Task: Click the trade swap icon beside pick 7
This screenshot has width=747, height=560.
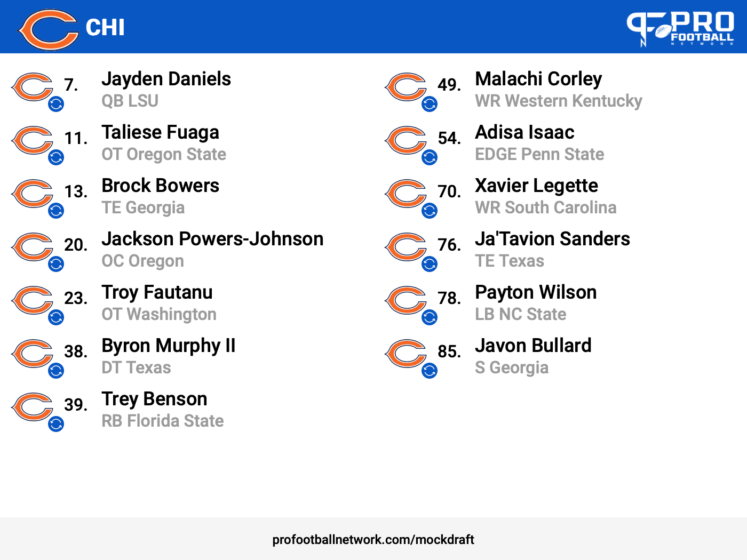Action: click(56, 104)
